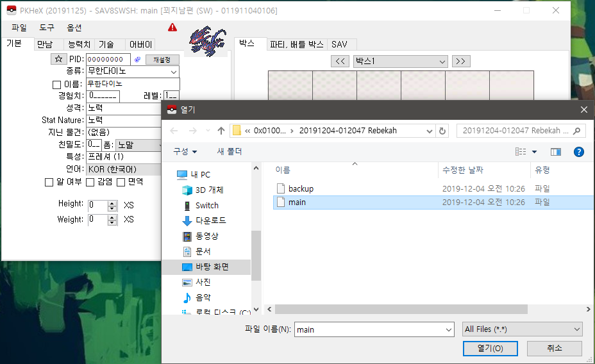Open the 파일 이름 filename dropdown arrow
The height and width of the screenshot is (364, 595).
449,329
